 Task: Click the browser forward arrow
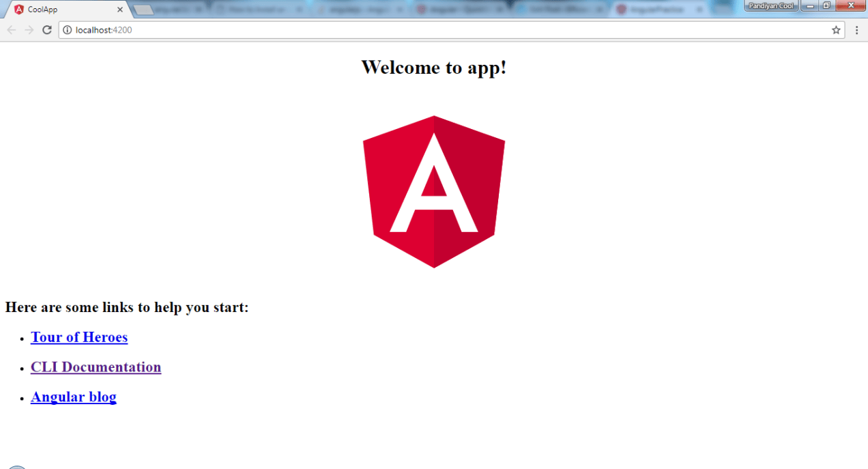click(x=29, y=30)
